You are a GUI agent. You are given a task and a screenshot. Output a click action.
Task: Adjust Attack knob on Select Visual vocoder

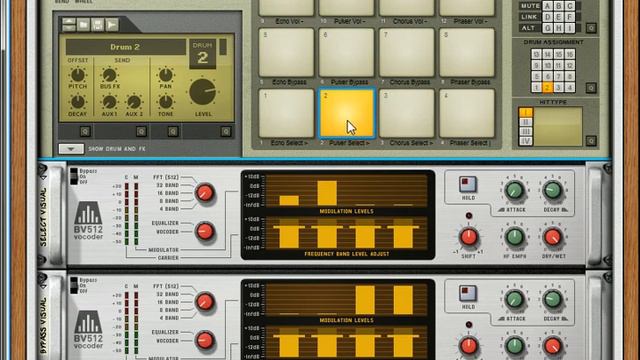pos(514,191)
